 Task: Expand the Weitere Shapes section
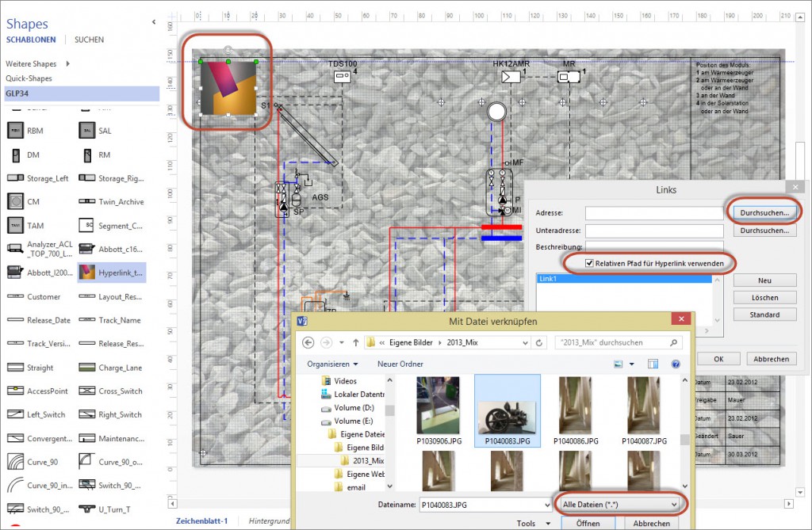(32, 63)
